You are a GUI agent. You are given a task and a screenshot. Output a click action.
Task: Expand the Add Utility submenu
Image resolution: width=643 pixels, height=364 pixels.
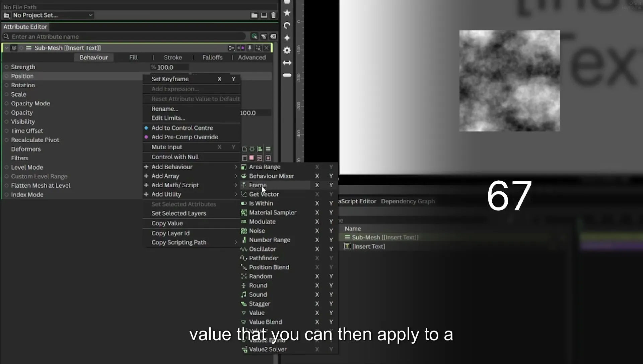click(191, 194)
